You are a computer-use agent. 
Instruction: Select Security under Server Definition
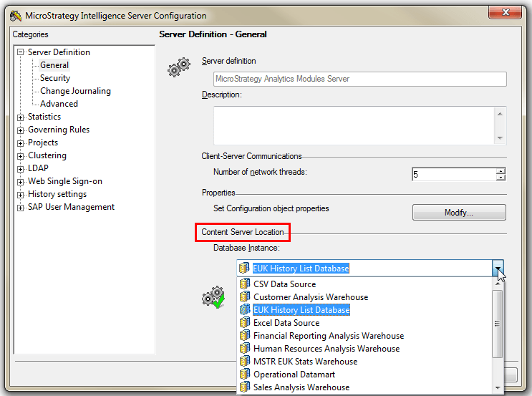point(55,78)
